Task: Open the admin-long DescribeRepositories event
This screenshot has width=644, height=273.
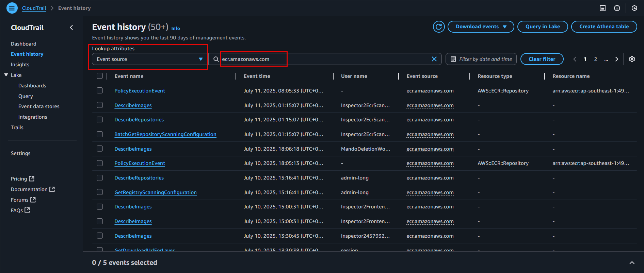Action: tap(139, 178)
